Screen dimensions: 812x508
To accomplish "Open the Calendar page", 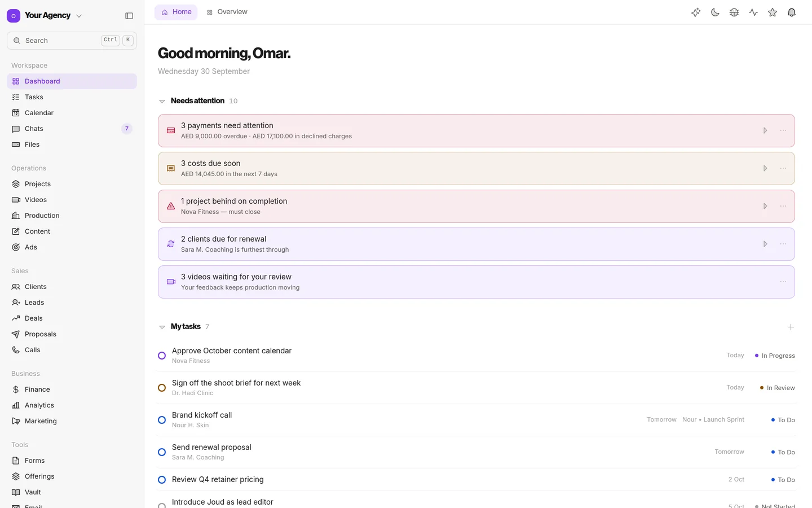I will click(x=72, y=113).
